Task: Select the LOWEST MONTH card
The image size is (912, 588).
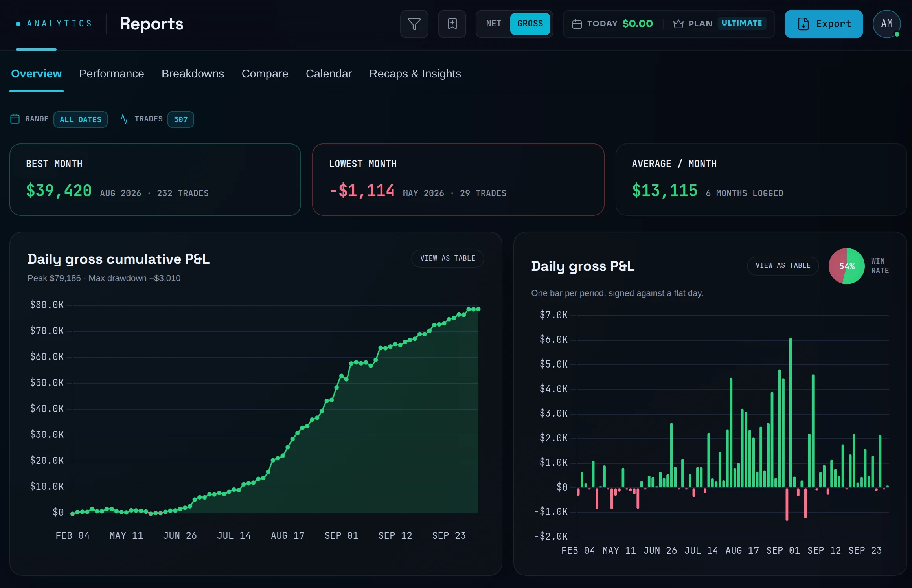Action: (x=458, y=180)
